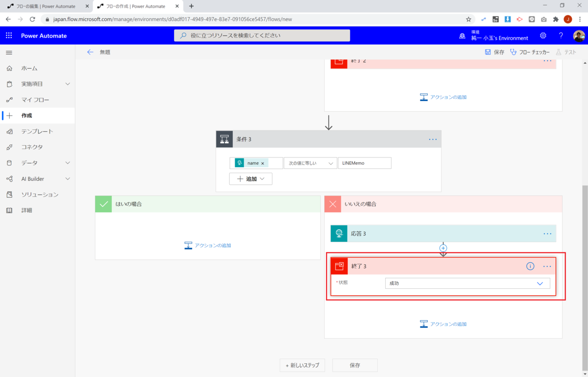
Task: Bookmark this page with star icon
Action: click(468, 19)
